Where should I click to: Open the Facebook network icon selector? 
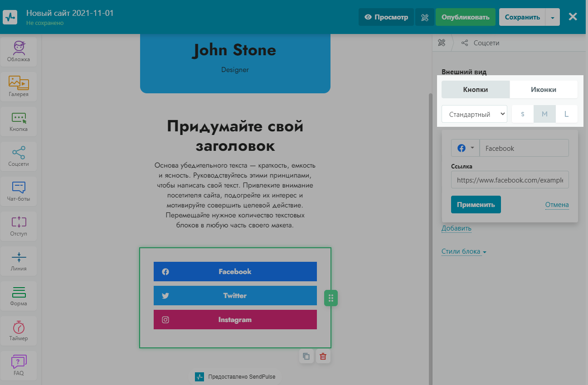[466, 148]
